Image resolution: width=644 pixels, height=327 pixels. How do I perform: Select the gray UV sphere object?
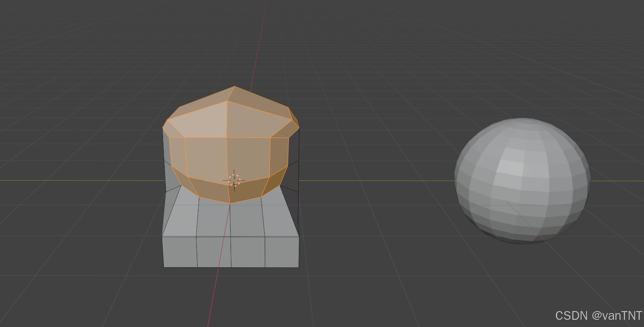pyautogui.click(x=522, y=181)
